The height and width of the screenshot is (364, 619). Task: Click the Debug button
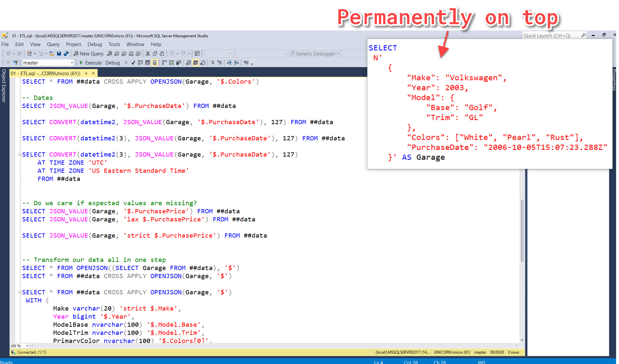113,63
